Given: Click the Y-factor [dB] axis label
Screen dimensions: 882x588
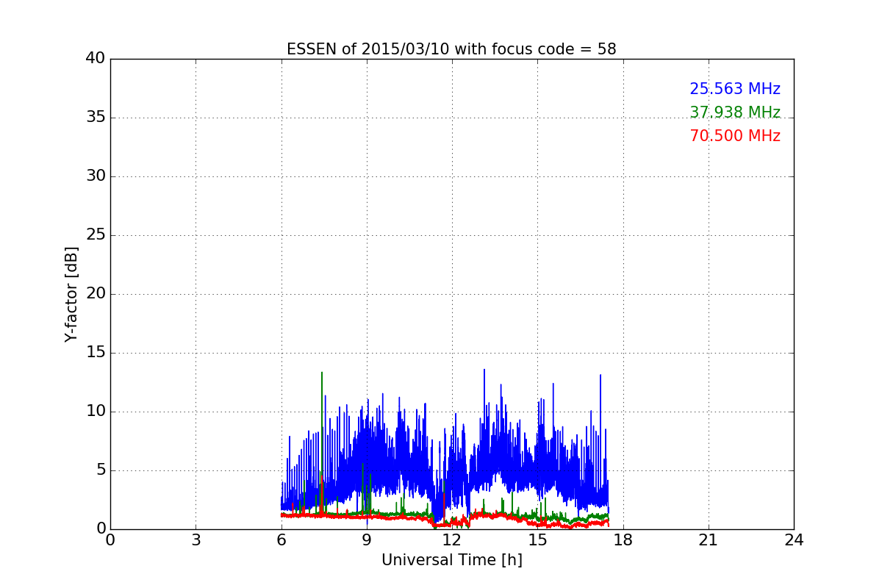Looking at the screenshot, I should click(x=71, y=294).
